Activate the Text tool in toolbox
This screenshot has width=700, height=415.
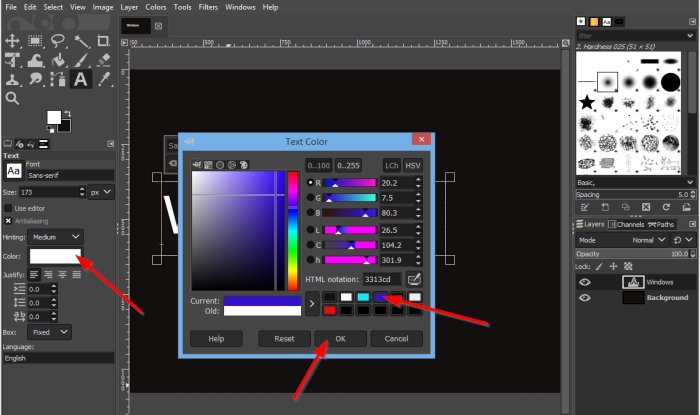point(80,79)
